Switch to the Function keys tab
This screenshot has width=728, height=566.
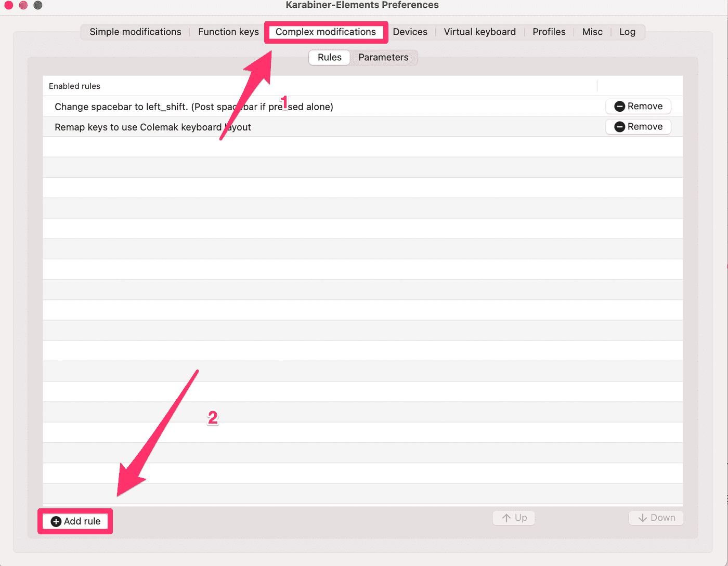228,32
